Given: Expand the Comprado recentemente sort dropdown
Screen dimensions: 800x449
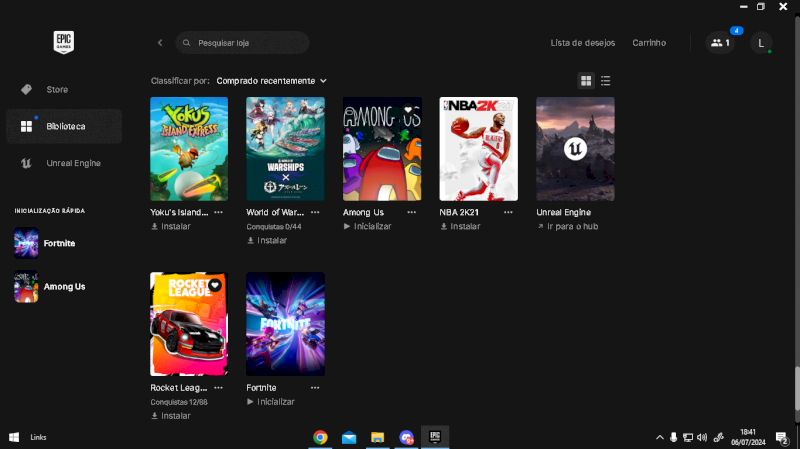Looking at the screenshot, I should [x=271, y=81].
